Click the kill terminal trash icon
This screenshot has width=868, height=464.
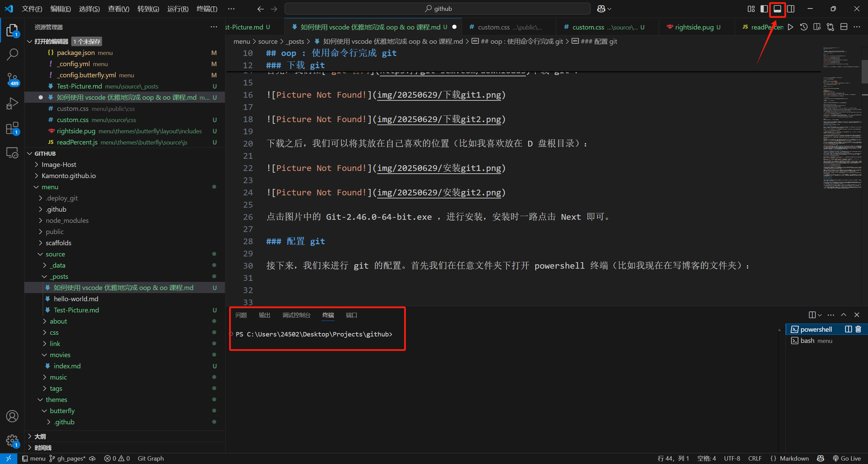coord(858,329)
